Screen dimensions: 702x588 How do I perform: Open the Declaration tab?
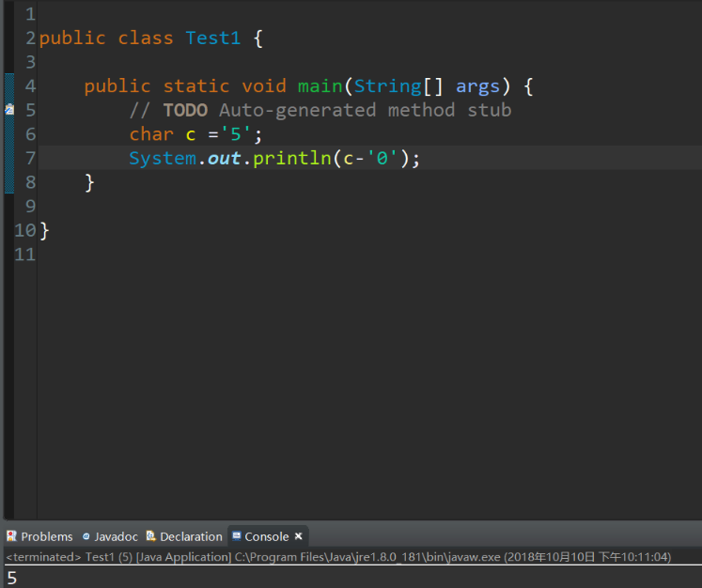point(184,536)
